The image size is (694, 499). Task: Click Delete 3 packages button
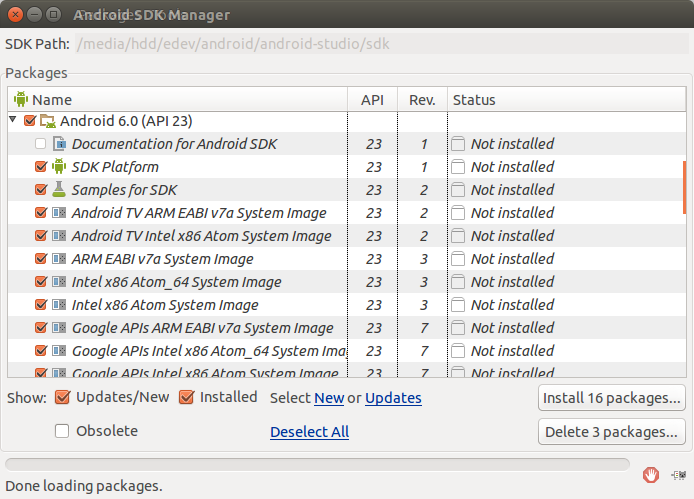612,432
